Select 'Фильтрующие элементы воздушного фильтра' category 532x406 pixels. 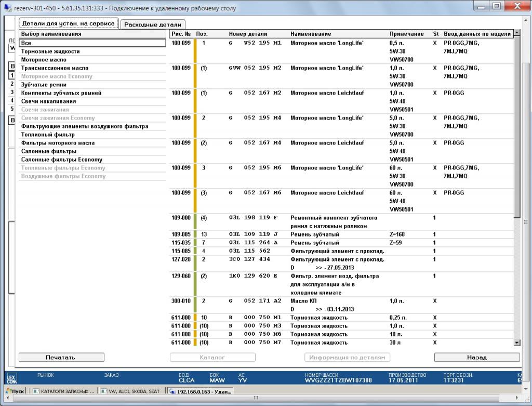click(92, 126)
